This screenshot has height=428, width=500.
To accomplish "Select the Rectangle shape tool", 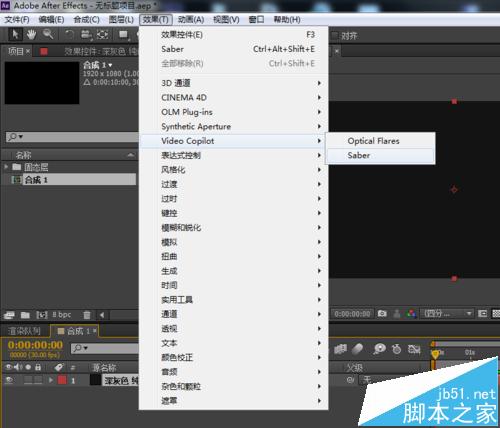I will [x=124, y=34].
